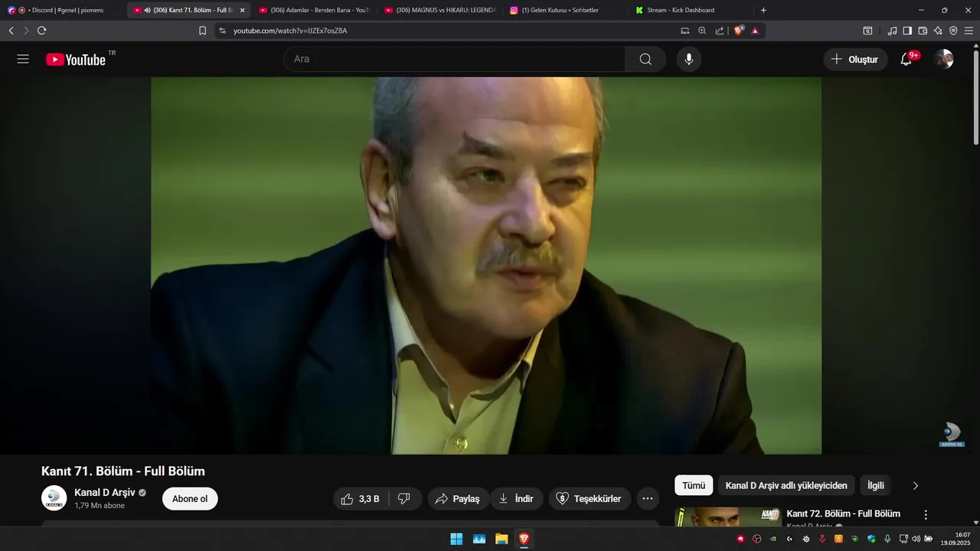The image size is (980, 551).
Task: Open the Oluştur create menu
Action: [x=855, y=59]
